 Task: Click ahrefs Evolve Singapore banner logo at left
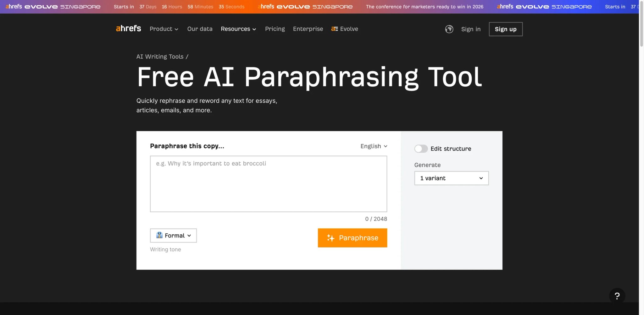tap(53, 7)
